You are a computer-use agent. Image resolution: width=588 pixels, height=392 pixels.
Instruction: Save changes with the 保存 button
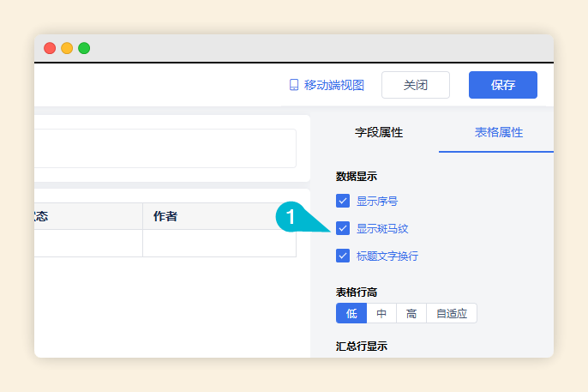502,85
